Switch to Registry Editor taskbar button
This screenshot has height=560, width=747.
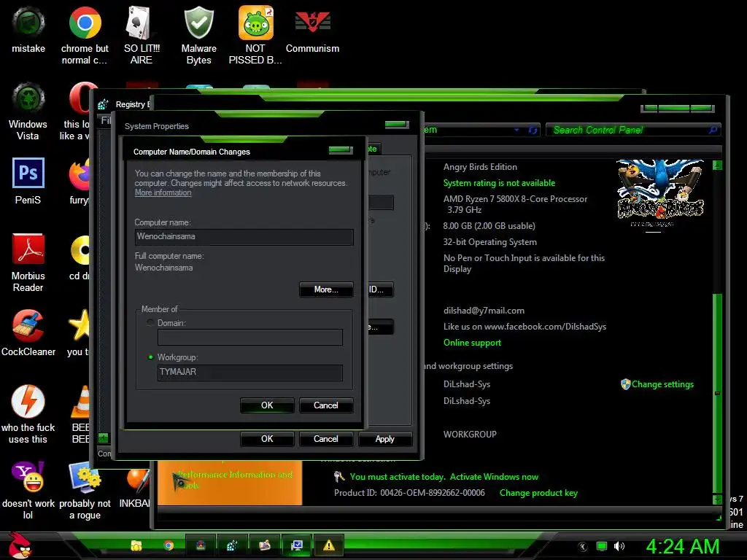(x=232, y=545)
